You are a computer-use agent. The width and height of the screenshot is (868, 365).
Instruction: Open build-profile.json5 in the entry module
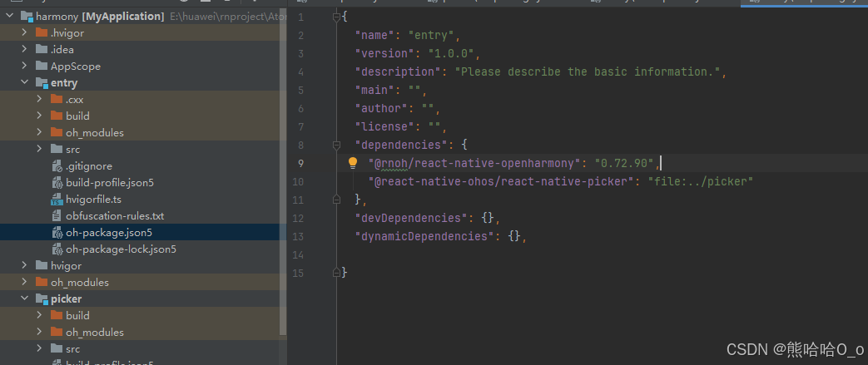[110, 183]
